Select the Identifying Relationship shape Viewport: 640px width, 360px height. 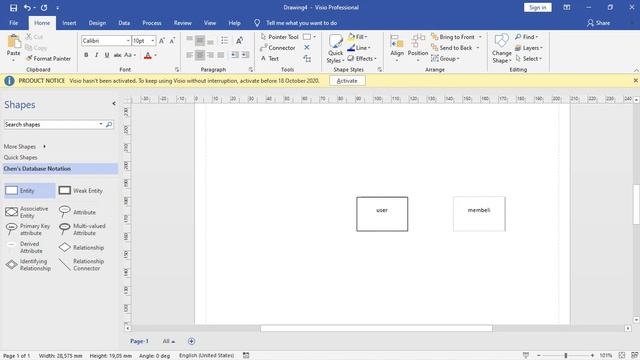[28, 264]
